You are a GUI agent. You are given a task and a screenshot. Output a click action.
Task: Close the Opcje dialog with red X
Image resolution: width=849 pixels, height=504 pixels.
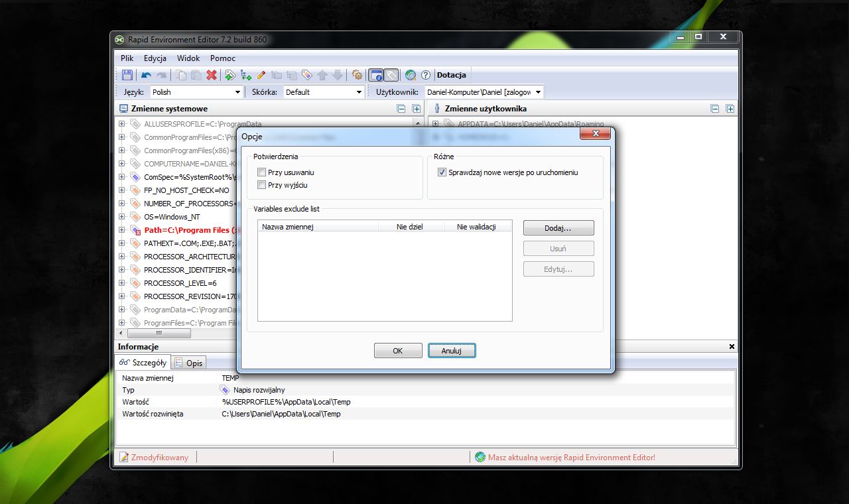click(x=595, y=134)
